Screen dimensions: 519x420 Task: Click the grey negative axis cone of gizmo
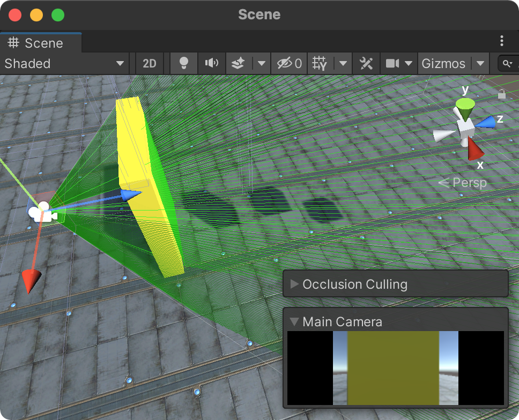(x=443, y=135)
